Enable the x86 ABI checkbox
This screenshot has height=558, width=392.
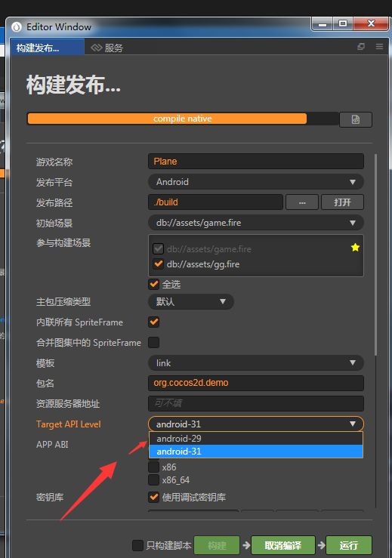point(154,467)
